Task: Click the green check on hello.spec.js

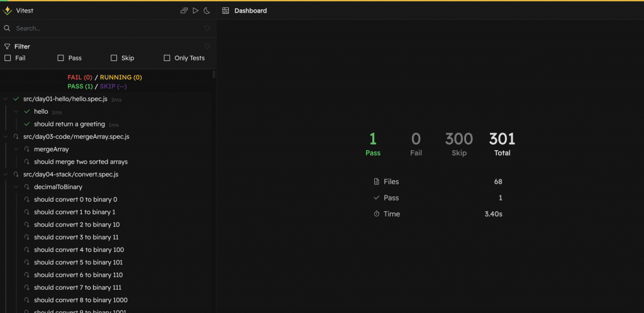Action: coord(16,99)
